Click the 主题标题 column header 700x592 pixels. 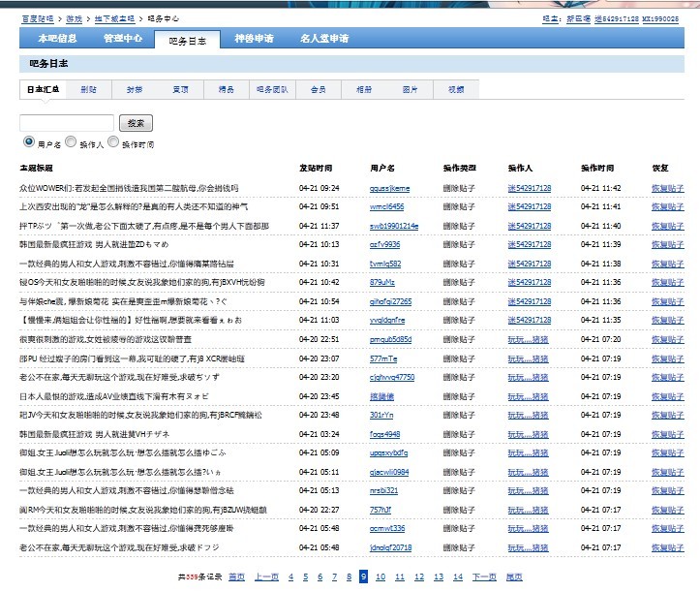point(36,168)
